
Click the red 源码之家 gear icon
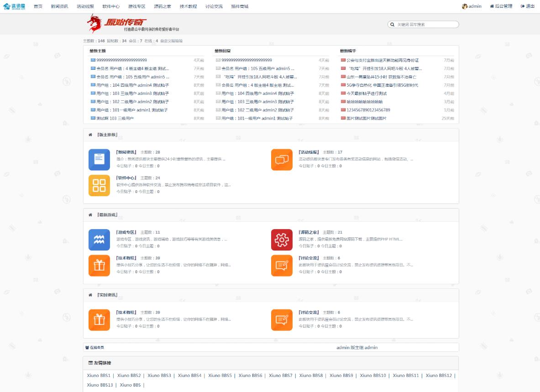tap(282, 240)
